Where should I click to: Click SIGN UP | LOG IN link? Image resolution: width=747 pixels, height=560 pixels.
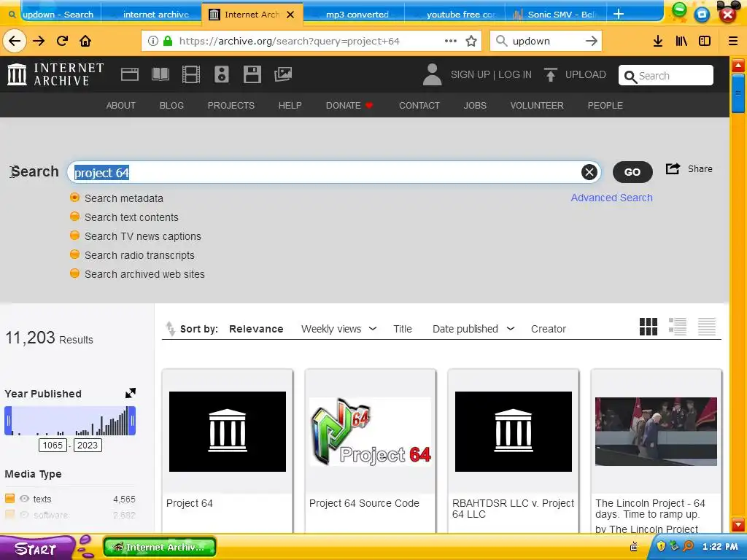coord(491,75)
